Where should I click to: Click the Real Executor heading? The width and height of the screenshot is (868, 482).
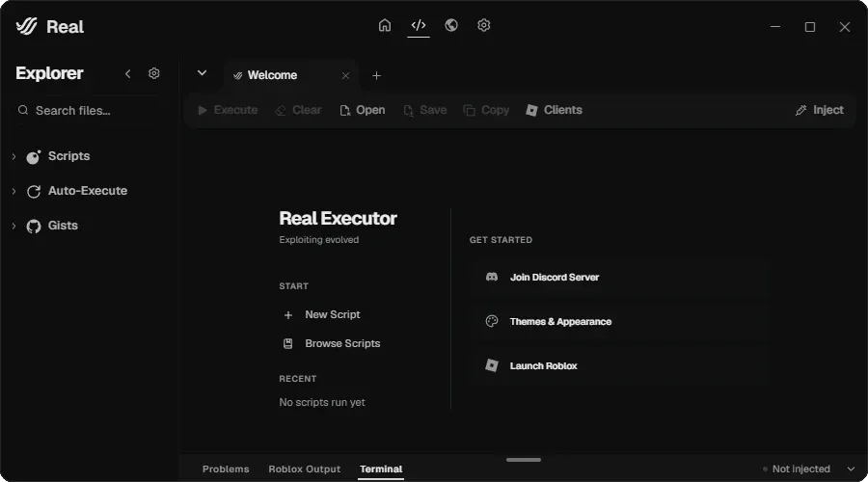point(338,219)
